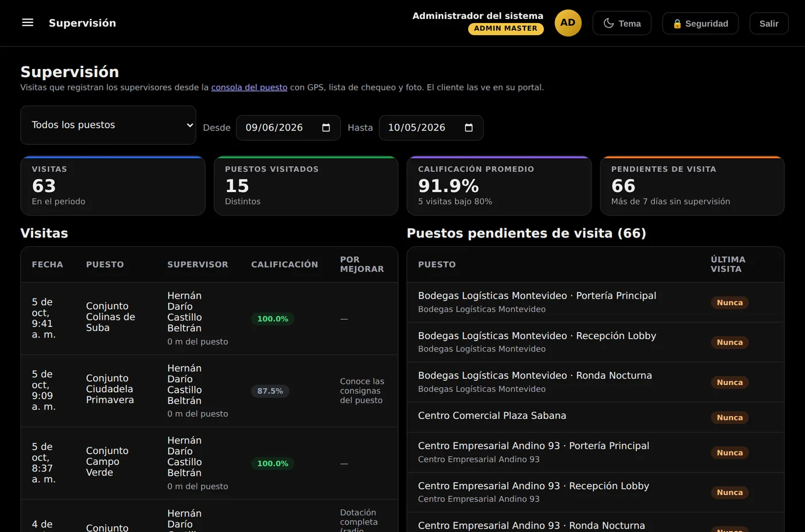Click the moon icon in Tema button
The height and width of the screenshot is (532, 805).
click(x=608, y=24)
